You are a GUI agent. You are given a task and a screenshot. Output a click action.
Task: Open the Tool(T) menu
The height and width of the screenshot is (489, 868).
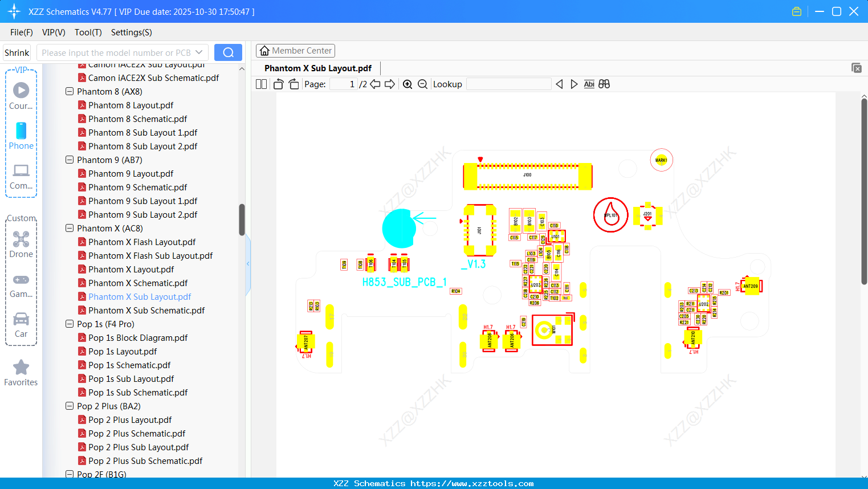(x=88, y=32)
